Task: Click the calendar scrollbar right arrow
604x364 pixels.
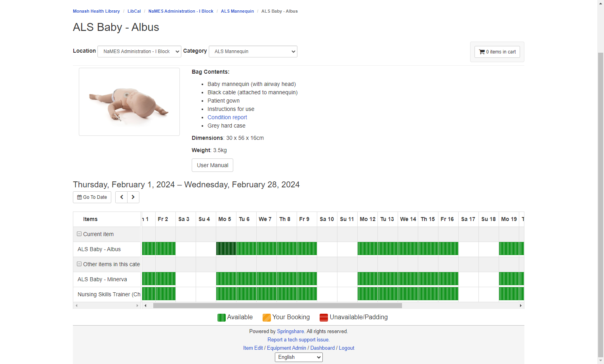Action: coord(520,305)
